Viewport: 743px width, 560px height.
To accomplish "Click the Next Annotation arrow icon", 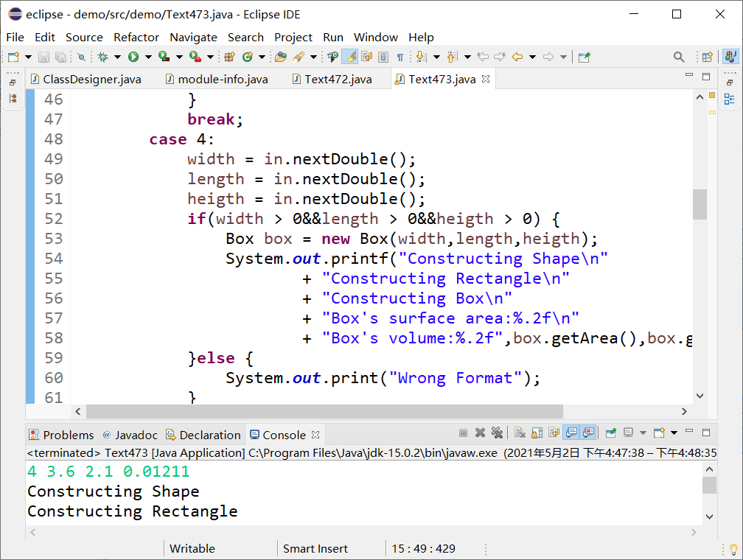I will click(420, 57).
